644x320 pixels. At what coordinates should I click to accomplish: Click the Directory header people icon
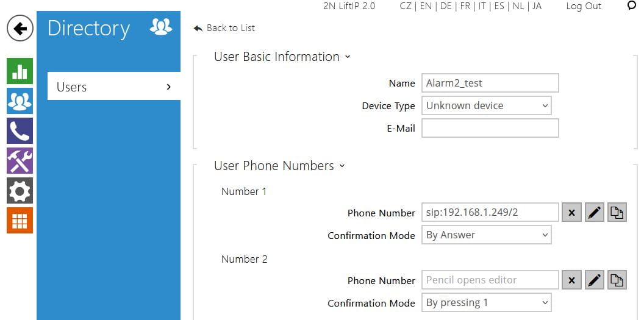(x=160, y=27)
